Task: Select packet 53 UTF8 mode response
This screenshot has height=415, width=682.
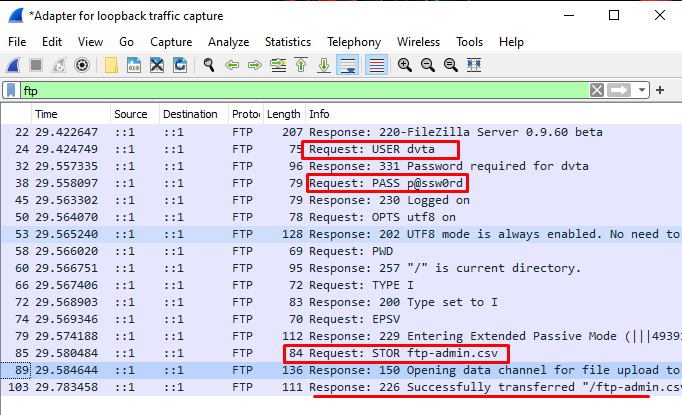Action: pyautogui.click(x=341, y=234)
